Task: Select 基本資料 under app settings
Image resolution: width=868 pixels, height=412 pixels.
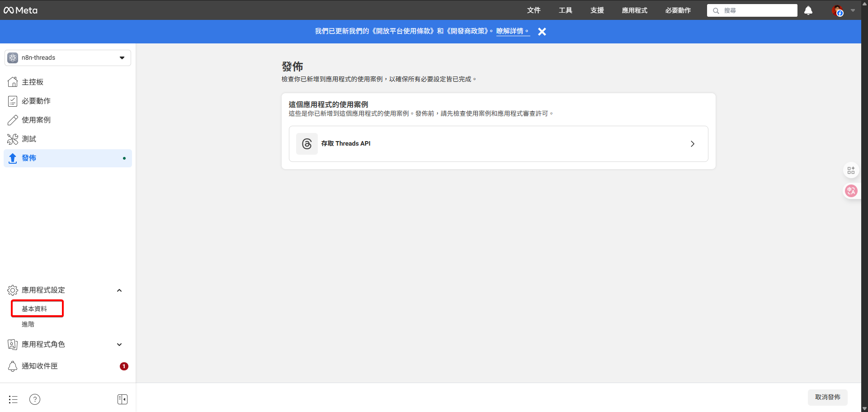Action: [x=35, y=309]
